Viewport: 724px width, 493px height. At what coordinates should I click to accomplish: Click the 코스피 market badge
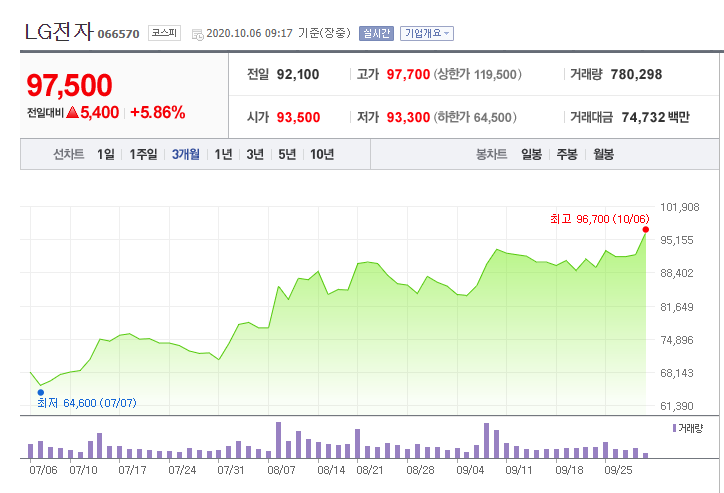pos(163,33)
